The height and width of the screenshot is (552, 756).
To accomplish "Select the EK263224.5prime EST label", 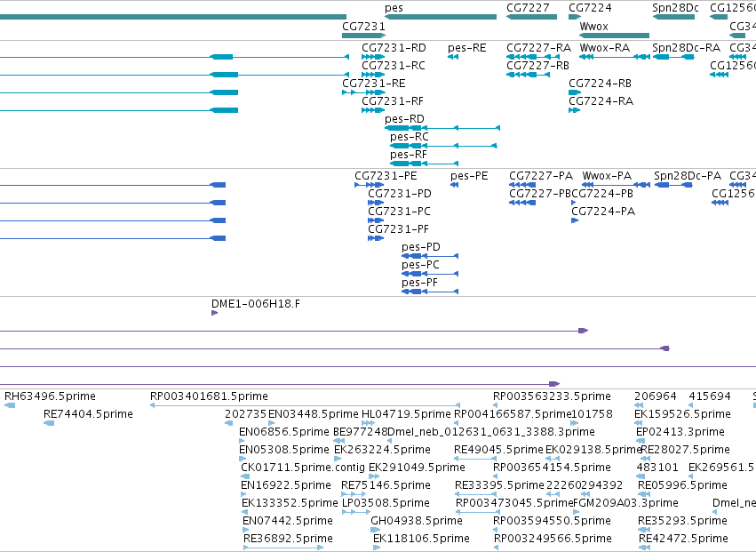I will [x=382, y=450].
